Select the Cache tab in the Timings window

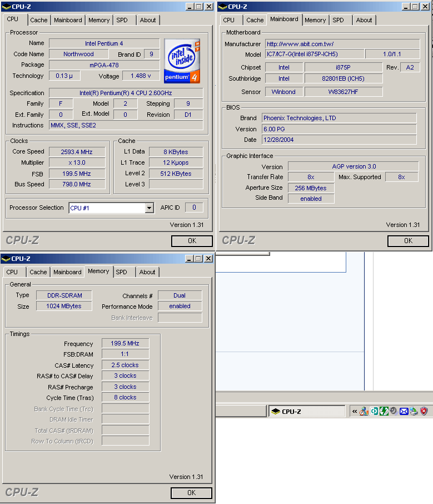(x=38, y=272)
